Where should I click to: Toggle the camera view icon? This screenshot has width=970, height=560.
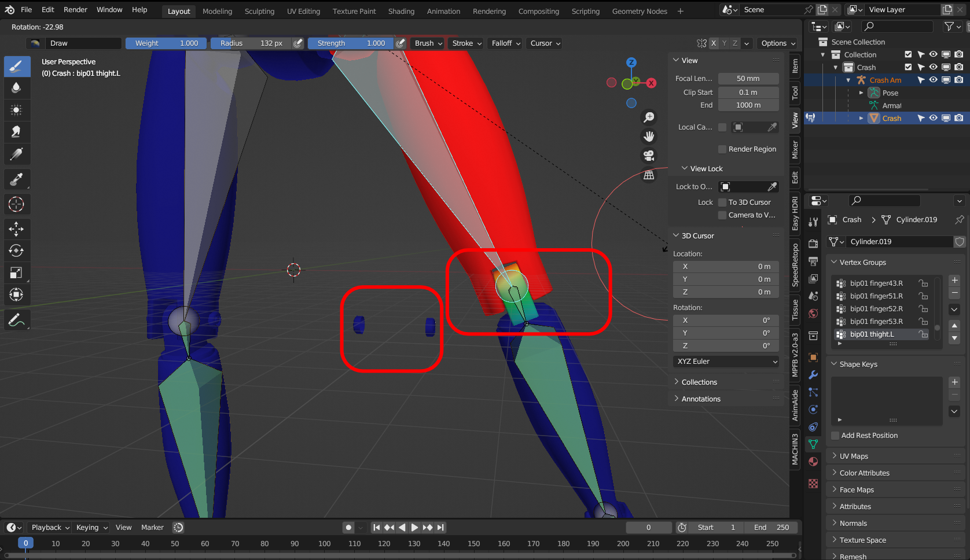649,156
